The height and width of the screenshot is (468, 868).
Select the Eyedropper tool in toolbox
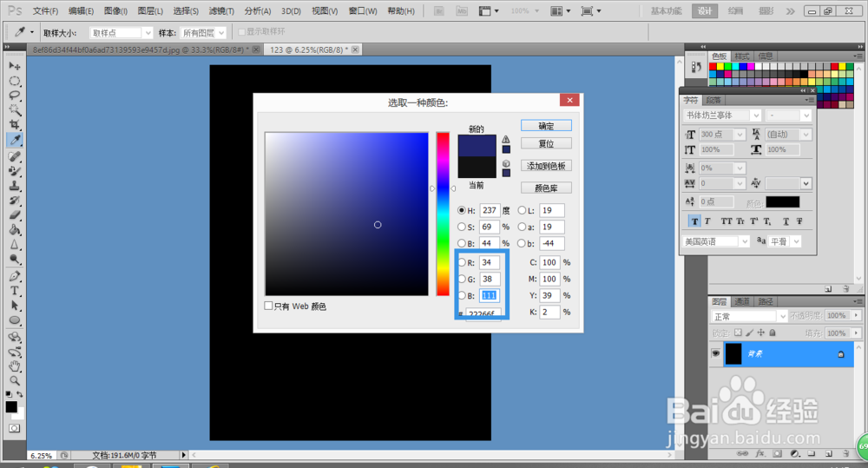15,140
